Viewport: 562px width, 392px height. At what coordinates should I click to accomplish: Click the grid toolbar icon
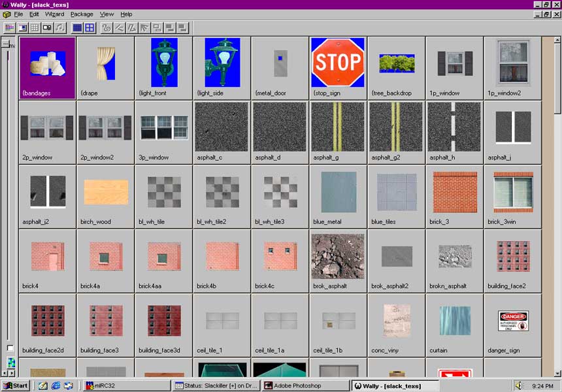point(35,27)
